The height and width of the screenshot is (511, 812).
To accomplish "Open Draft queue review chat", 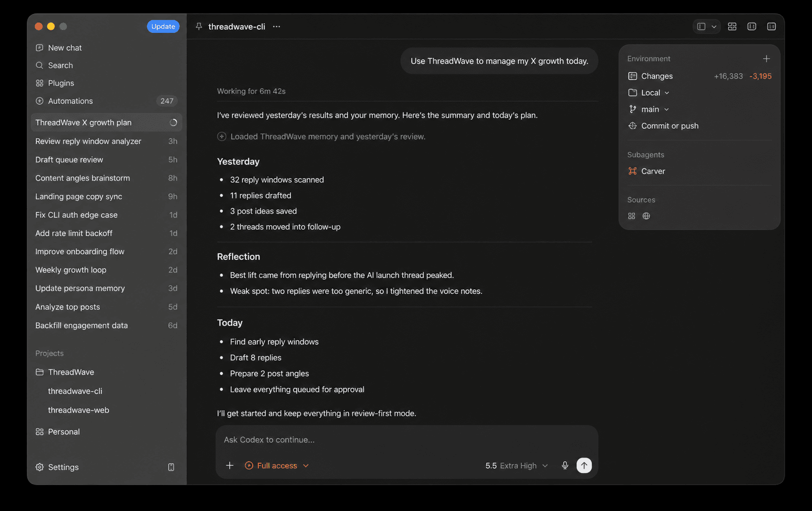I will coord(106,160).
